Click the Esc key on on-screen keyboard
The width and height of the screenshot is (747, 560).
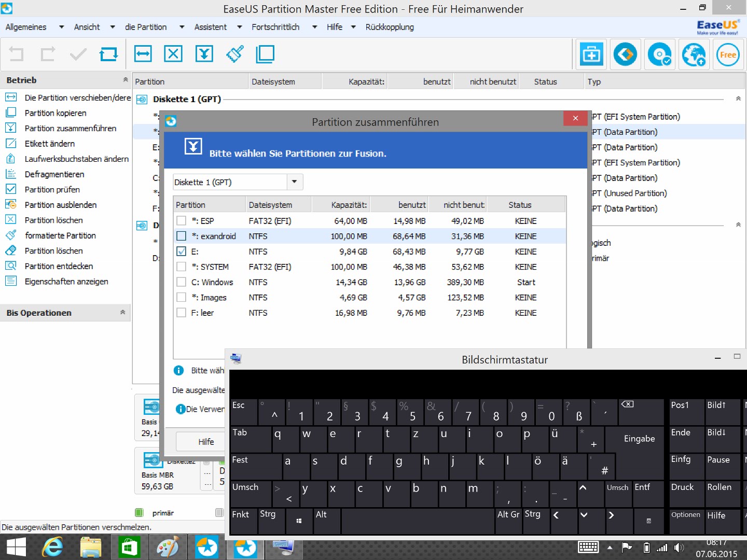pos(244,412)
